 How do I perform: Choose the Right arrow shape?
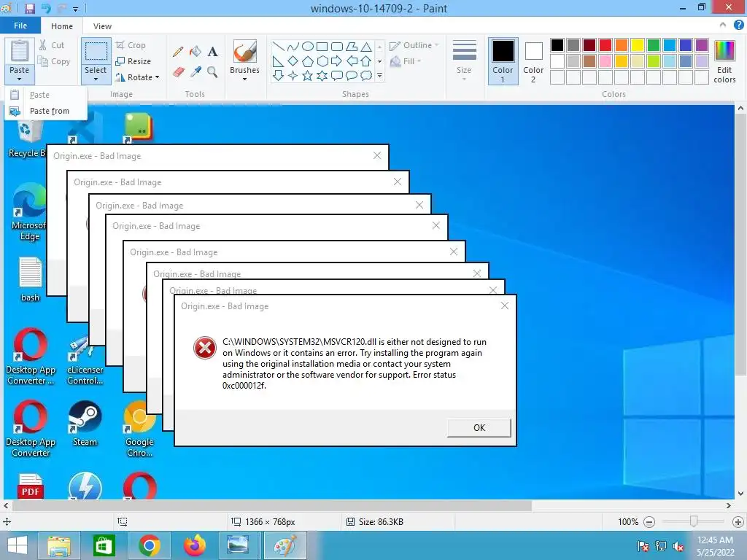(337, 61)
